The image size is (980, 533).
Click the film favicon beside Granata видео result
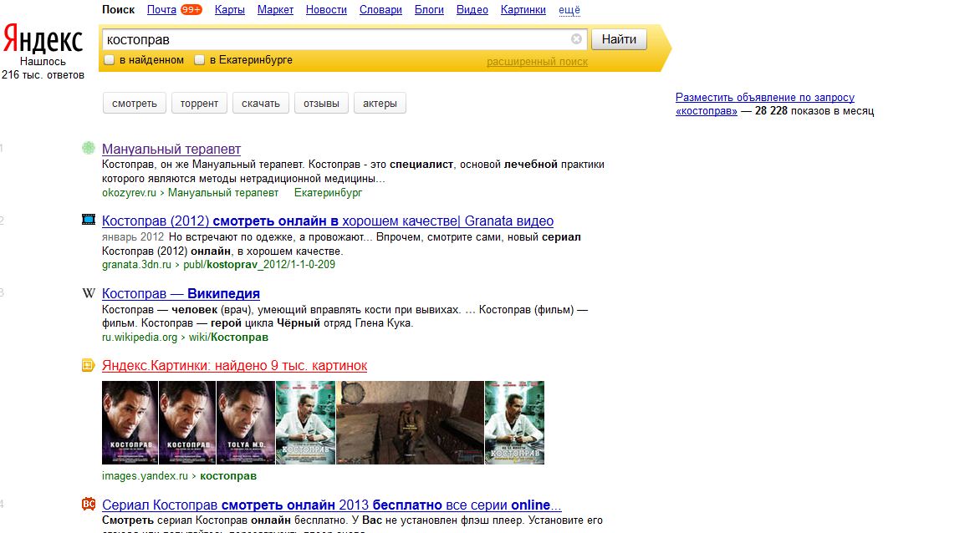[89, 220]
